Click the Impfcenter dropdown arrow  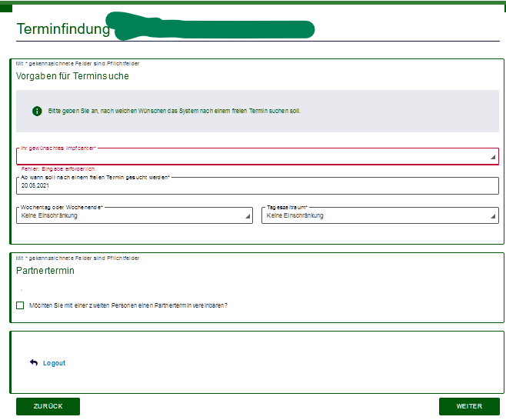click(493, 157)
